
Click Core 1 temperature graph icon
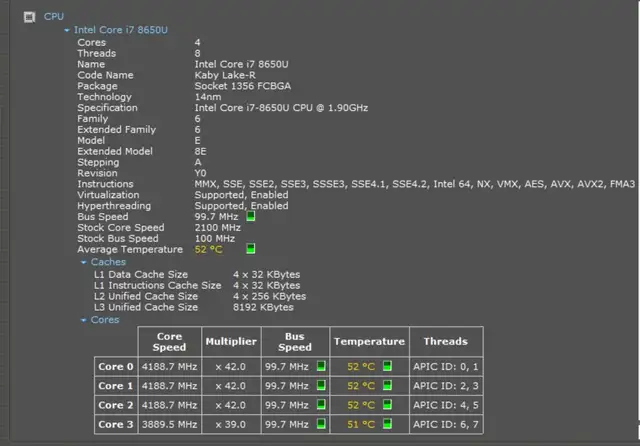pyautogui.click(x=387, y=385)
